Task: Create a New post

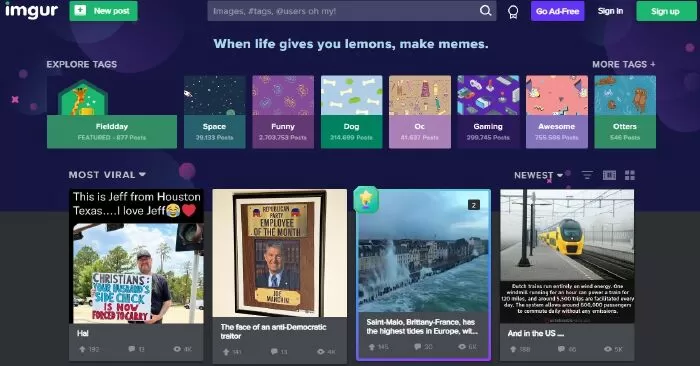Action: point(104,11)
